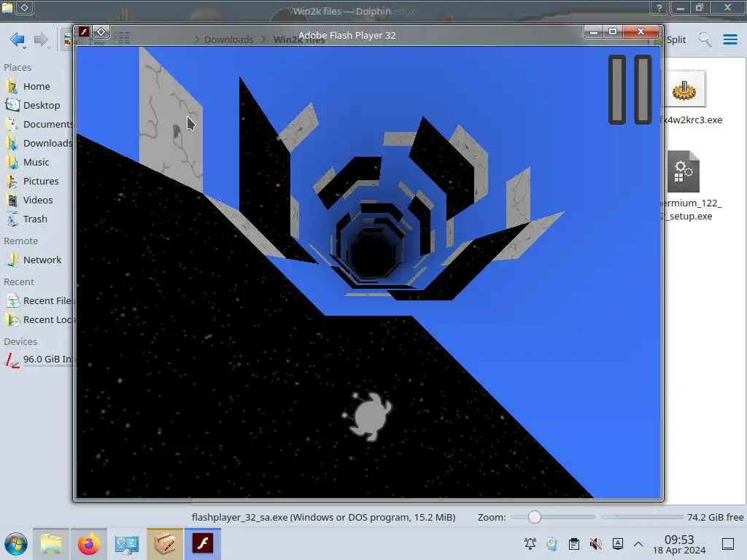
Task: Switch to the package box taskbar entry
Action: (164, 544)
